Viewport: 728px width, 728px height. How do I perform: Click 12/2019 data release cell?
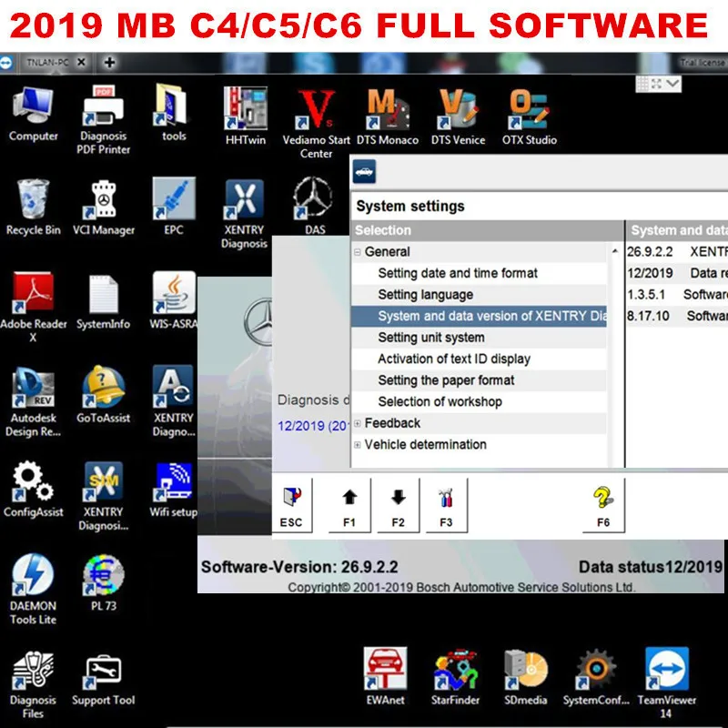pos(650,273)
